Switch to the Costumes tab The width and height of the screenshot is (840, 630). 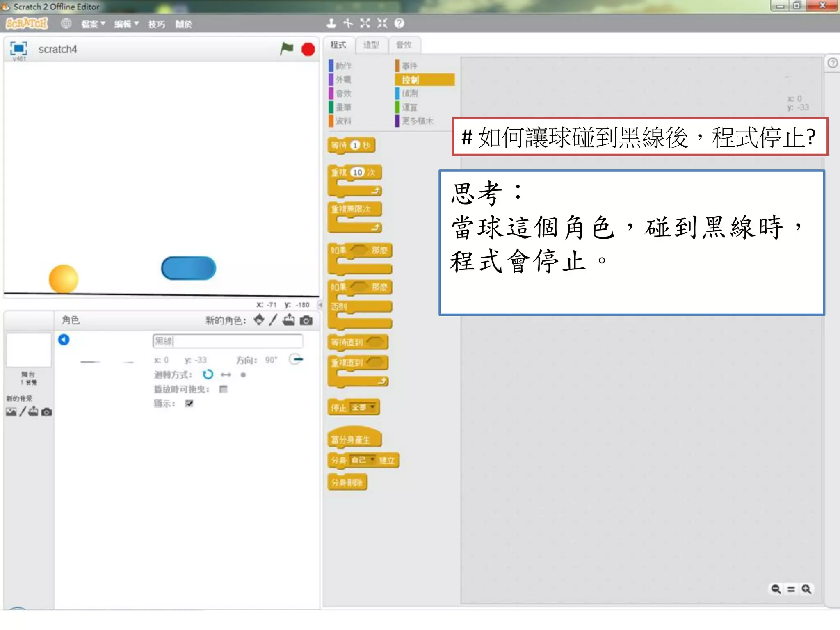371,45
